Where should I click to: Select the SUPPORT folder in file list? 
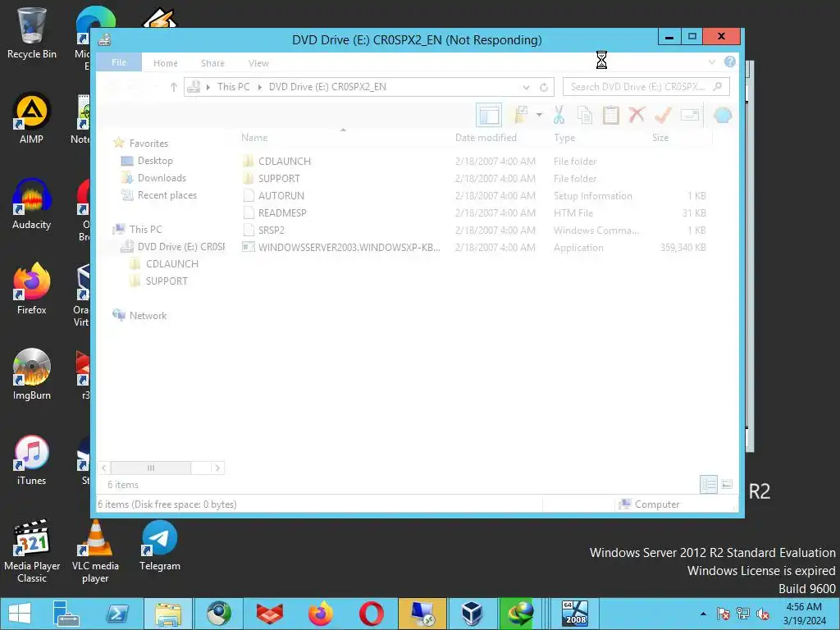(279, 178)
